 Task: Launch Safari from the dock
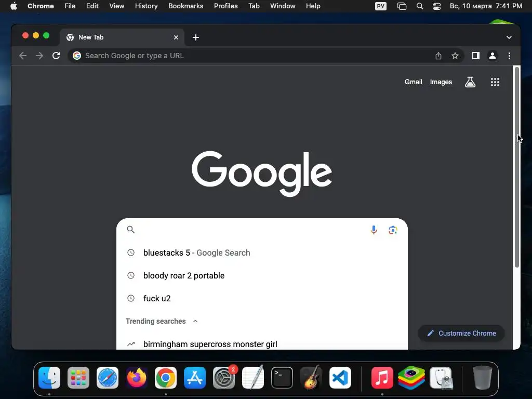[x=108, y=378]
